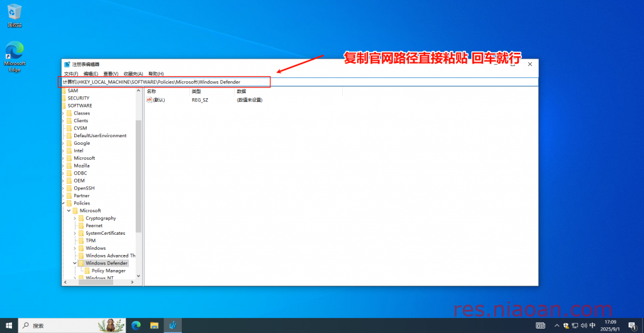Collapse the Windows Defender key
Viewport: 644px width, 333px height.
(75, 263)
